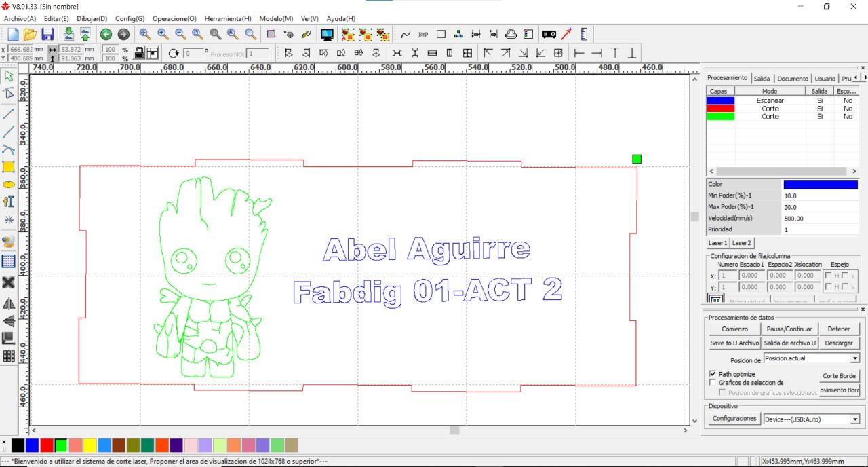
Task: Click the curve smoothing icon
Action: 406,34
